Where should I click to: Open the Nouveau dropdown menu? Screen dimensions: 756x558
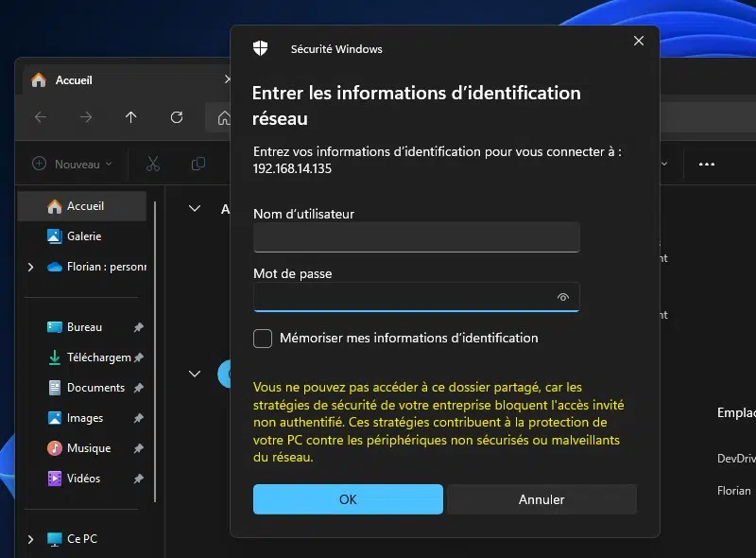click(x=72, y=164)
